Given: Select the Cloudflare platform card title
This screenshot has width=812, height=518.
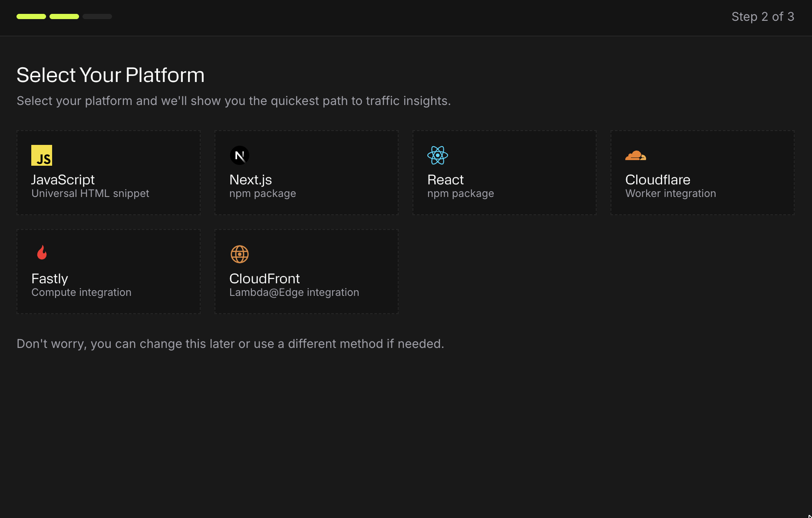Looking at the screenshot, I should coord(658,180).
